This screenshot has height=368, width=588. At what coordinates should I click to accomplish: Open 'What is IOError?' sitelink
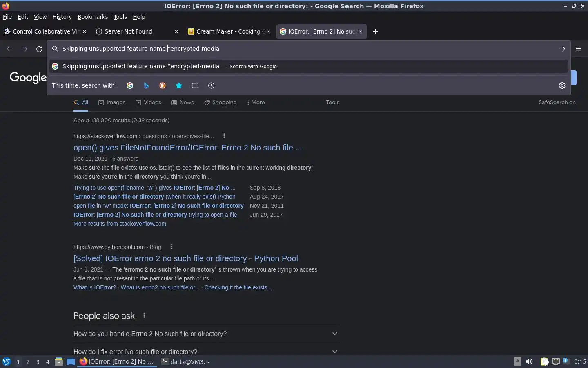click(x=95, y=287)
